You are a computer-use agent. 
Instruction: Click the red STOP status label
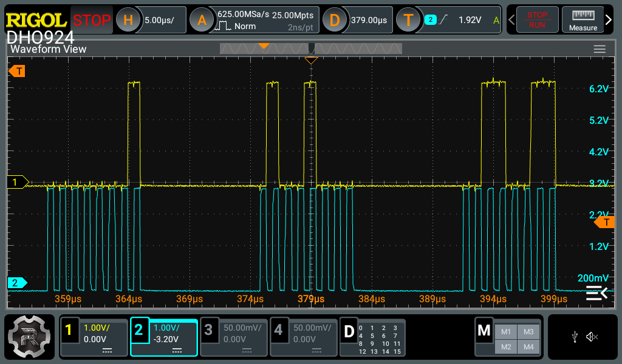92,20
